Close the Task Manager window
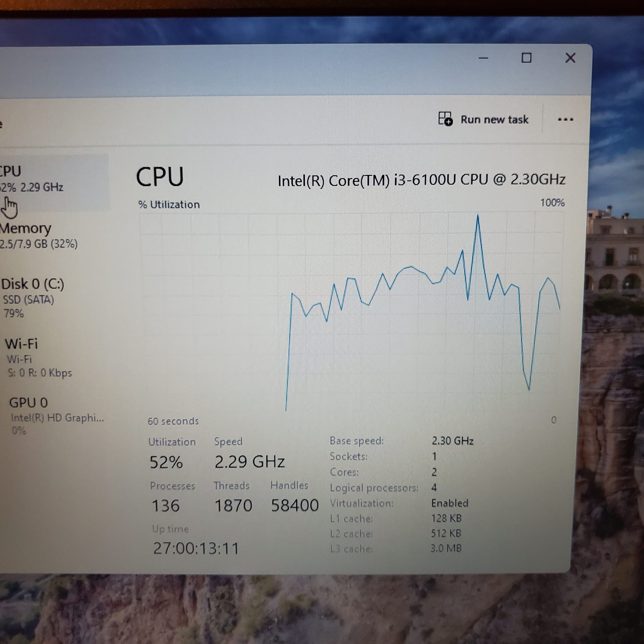This screenshot has width=644, height=644. click(x=570, y=58)
